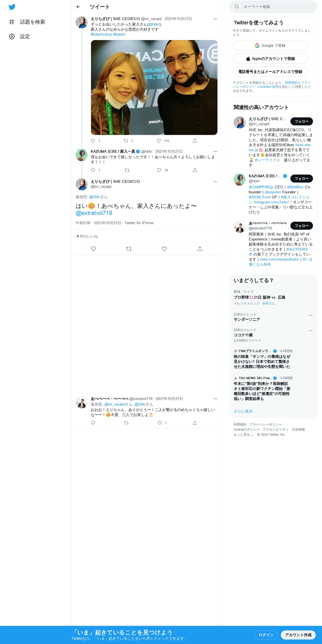Open settings gear in sidebar
Screen dimensions: 322x644
click(12, 36)
